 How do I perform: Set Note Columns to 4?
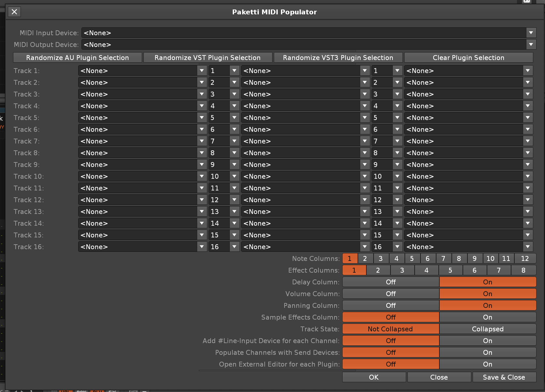pyautogui.click(x=396, y=259)
